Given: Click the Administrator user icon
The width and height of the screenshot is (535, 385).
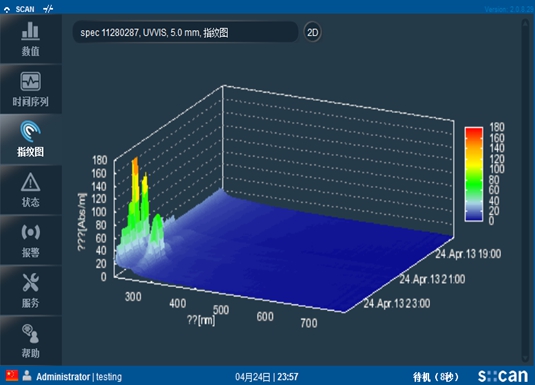Looking at the screenshot, I should (x=27, y=376).
